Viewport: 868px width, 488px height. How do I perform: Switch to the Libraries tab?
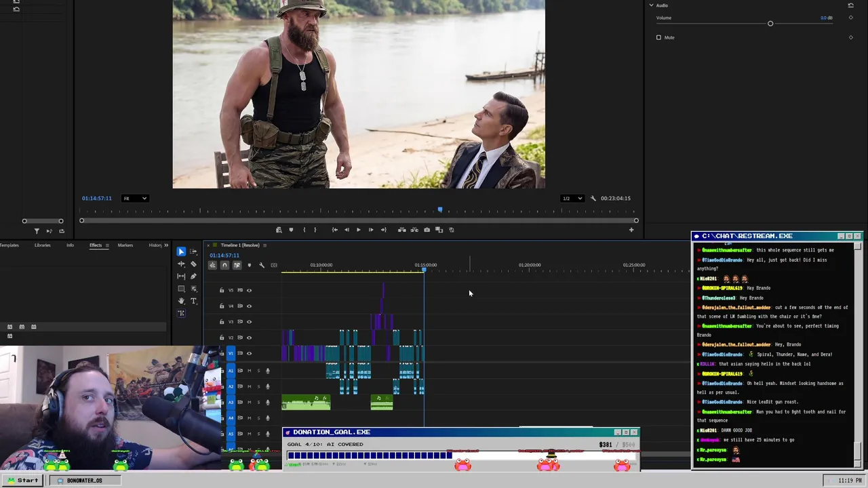pos(42,245)
